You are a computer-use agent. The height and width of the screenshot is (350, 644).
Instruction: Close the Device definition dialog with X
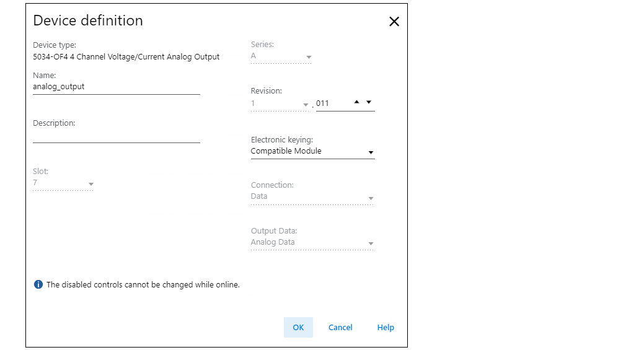[394, 21]
